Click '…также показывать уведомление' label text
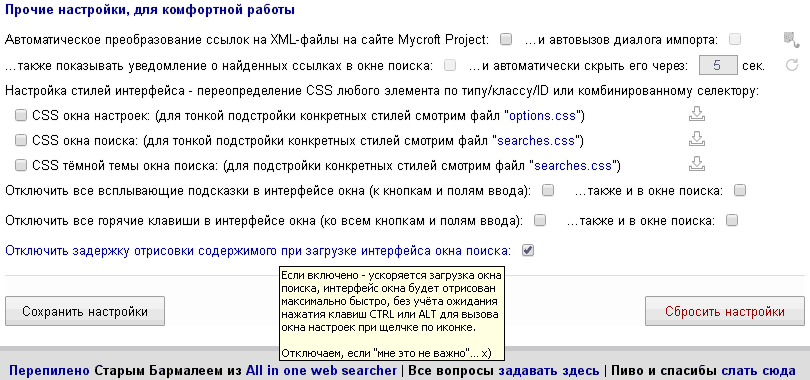The width and height of the screenshot is (810, 380). tap(219, 66)
